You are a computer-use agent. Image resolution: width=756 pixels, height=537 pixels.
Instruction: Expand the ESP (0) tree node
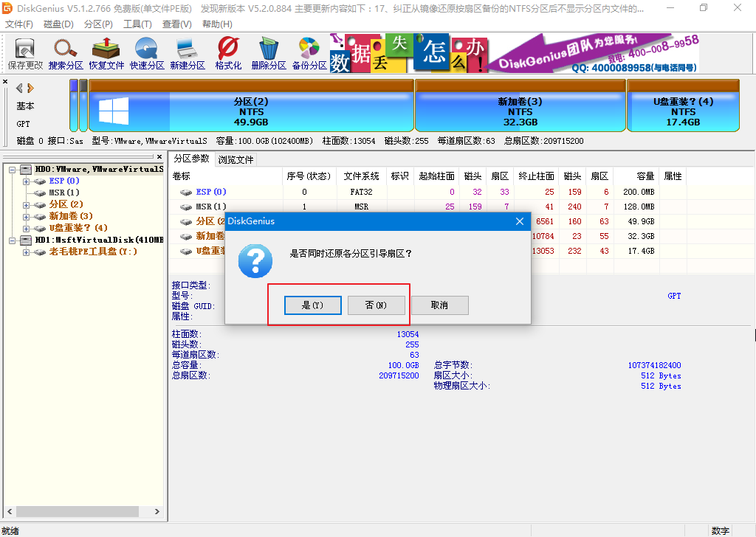pos(26,181)
